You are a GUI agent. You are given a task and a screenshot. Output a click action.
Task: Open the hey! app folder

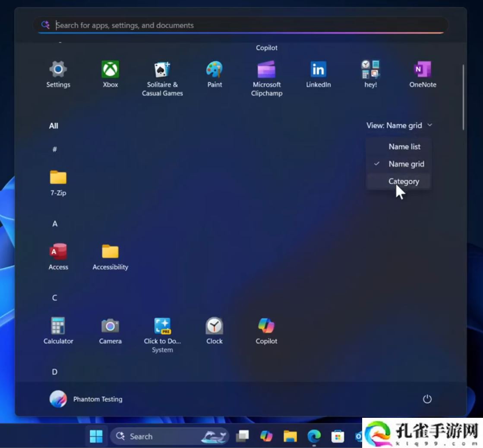click(x=371, y=75)
